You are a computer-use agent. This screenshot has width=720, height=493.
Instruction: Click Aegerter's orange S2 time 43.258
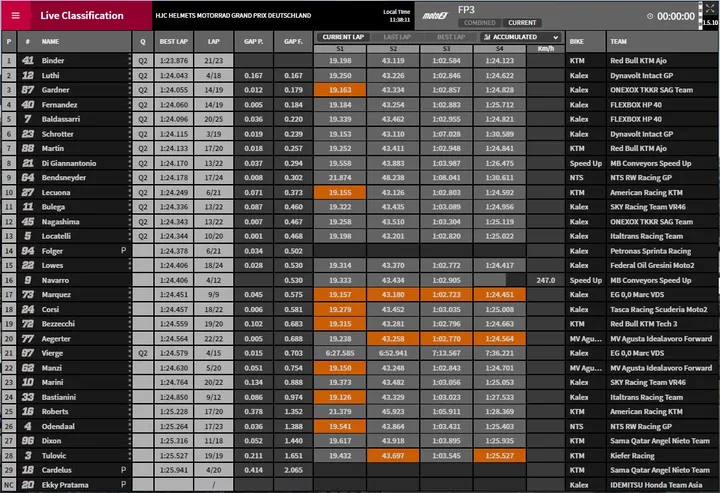pyautogui.click(x=393, y=339)
